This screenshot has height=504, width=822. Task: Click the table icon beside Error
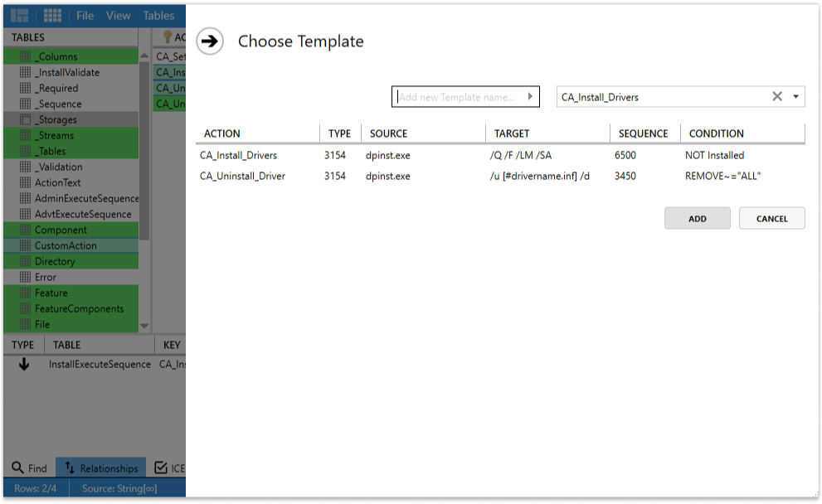click(25, 277)
